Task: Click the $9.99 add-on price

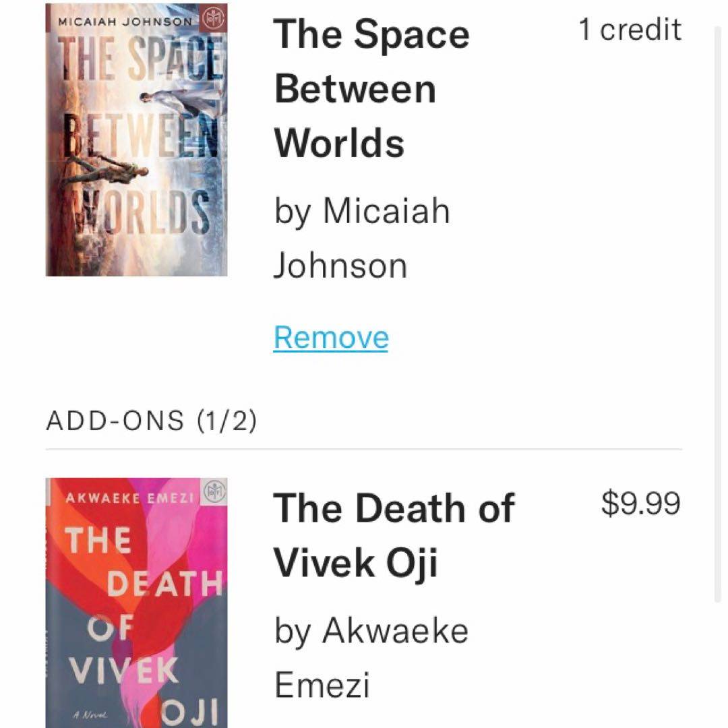Action: 640,504
